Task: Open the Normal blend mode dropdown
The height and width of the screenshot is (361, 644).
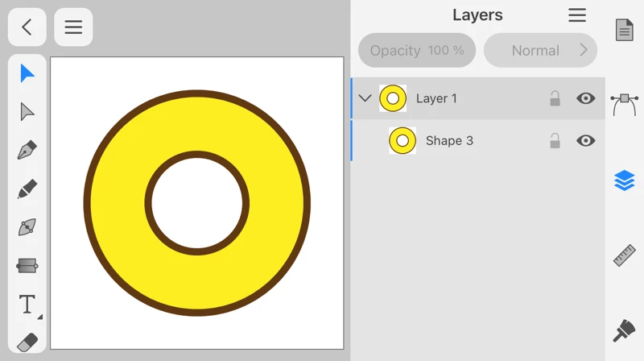Action: (540, 50)
